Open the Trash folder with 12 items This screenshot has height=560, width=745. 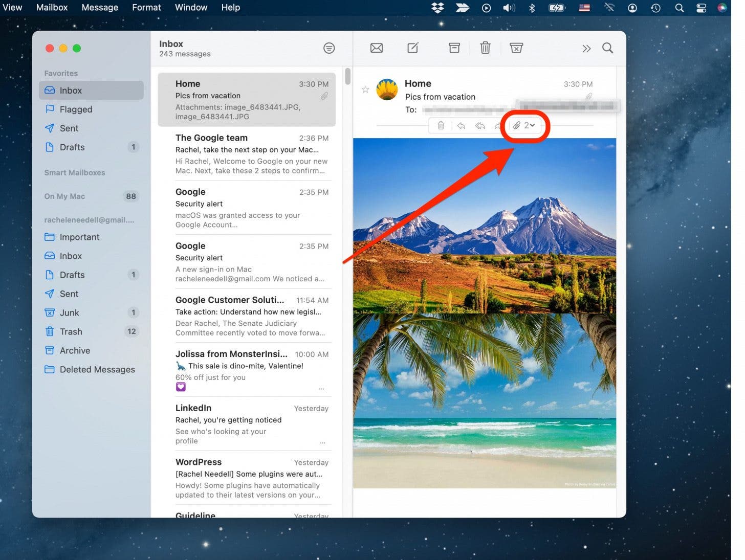click(x=71, y=332)
